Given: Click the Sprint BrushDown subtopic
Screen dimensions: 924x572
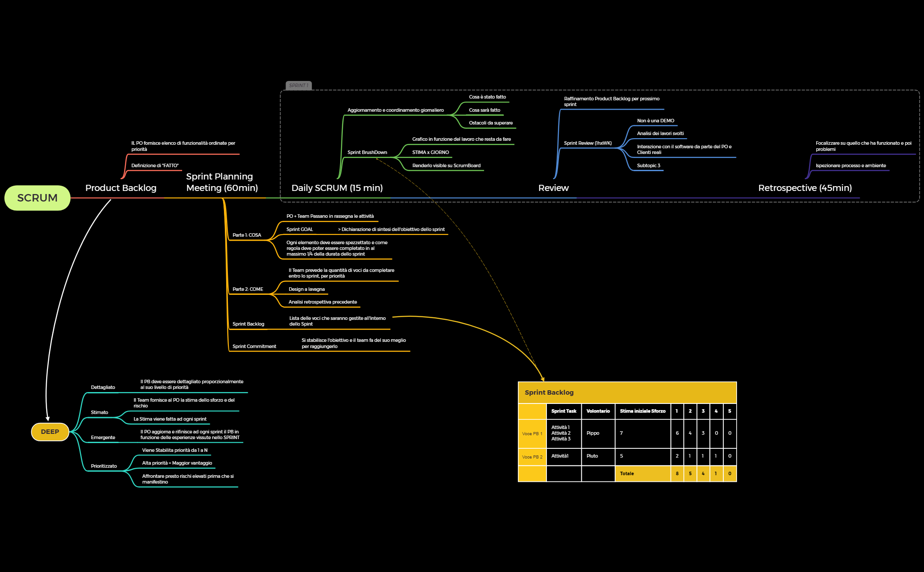Looking at the screenshot, I should [x=367, y=152].
